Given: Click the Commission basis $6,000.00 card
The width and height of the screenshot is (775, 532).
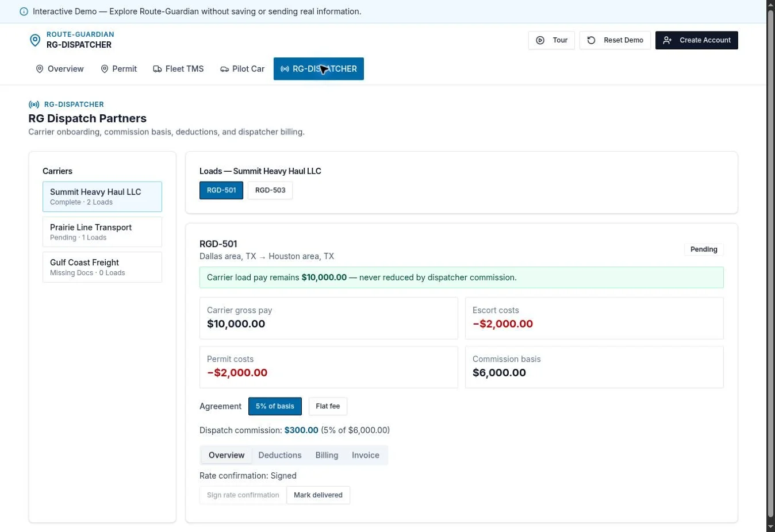Looking at the screenshot, I should (594, 367).
